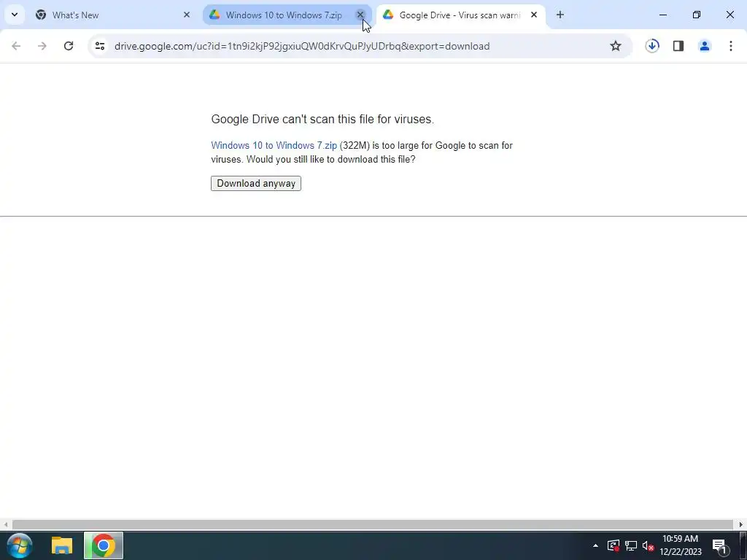Close the Windows 10 to Windows 7.zip tab
The width and height of the screenshot is (747, 560).
(x=360, y=15)
